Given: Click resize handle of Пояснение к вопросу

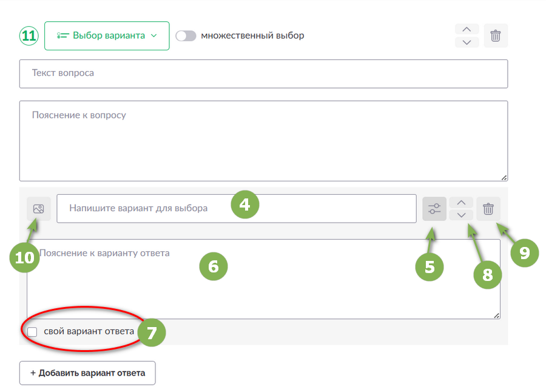Looking at the screenshot, I should pyautogui.click(x=504, y=178).
